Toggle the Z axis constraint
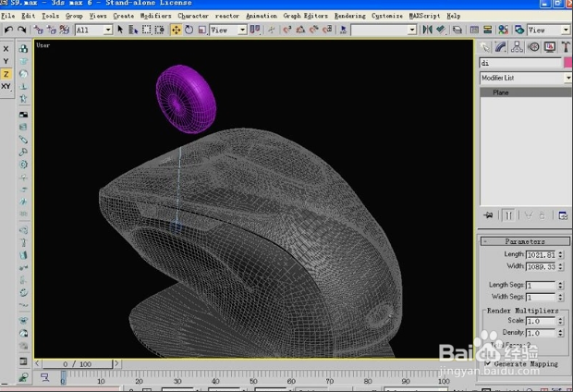The height and width of the screenshot is (392, 573). click(6, 74)
